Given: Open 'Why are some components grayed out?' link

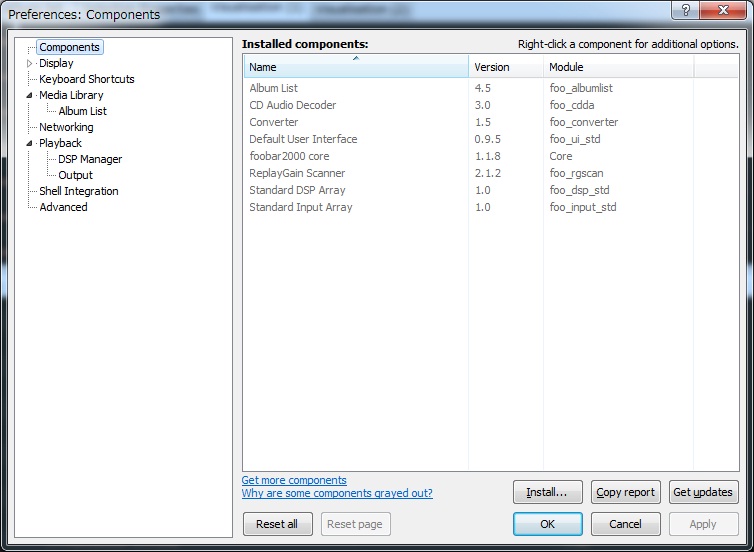Looking at the screenshot, I should coord(337,493).
